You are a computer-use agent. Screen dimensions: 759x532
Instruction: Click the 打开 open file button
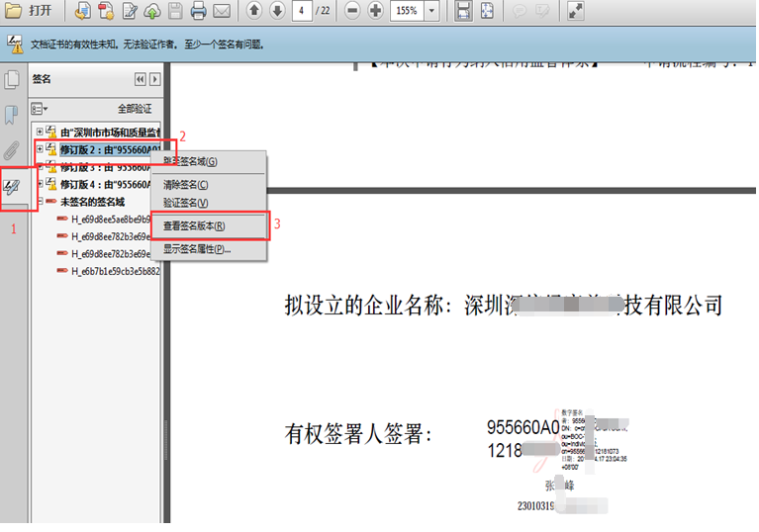(x=30, y=12)
